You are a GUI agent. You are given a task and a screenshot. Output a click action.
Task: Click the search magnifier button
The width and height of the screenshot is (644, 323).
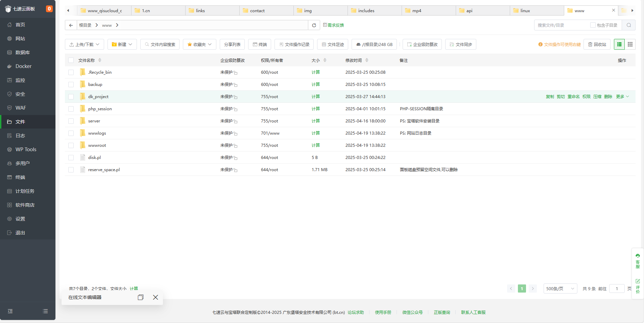click(x=629, y=25)
